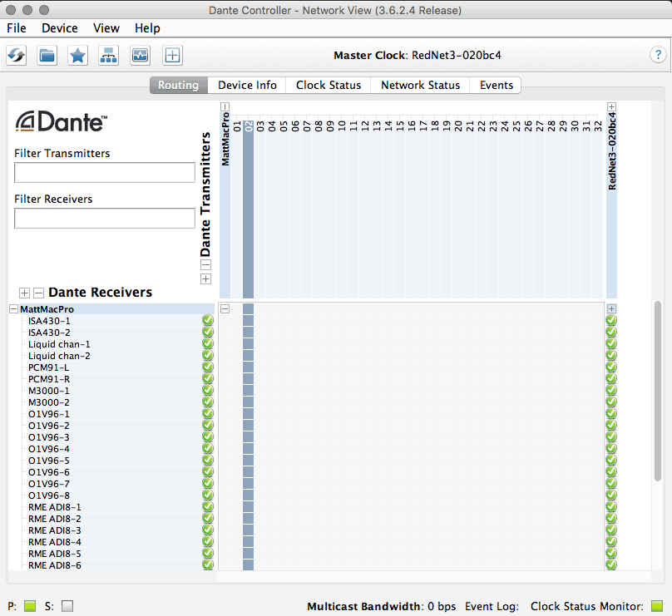Click the Multicast Bandwidth 0 bps readout
672x616 pixels.
point(381,606)
